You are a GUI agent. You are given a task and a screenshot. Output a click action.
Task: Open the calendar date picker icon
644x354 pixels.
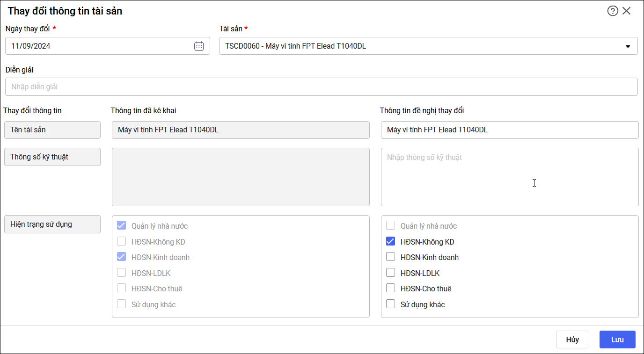pyautogui.click(x=199, y=46)
